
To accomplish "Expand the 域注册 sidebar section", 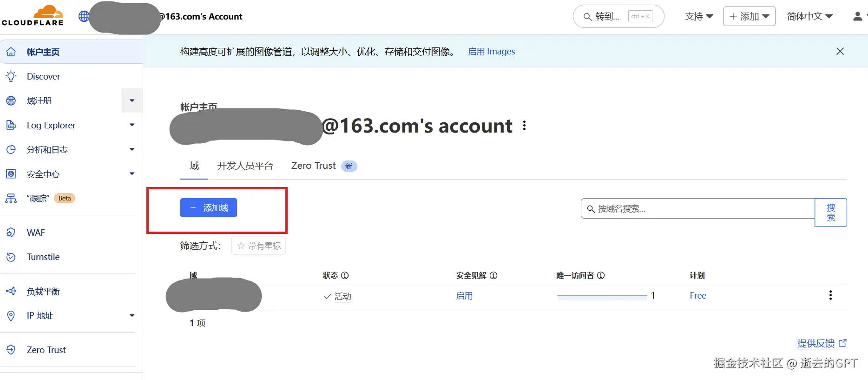I will tap(132, 100).
